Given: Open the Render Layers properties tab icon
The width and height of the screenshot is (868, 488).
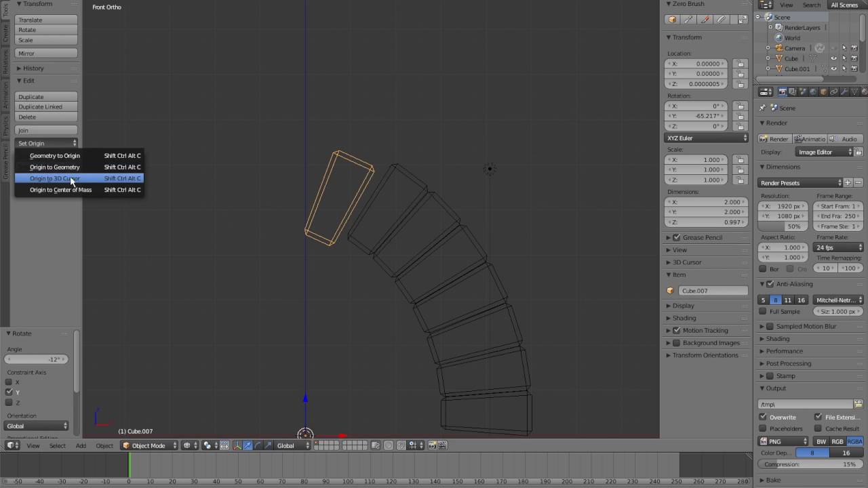Looking at the screenshot, I should pyautogui.click(x=792, y=91).
